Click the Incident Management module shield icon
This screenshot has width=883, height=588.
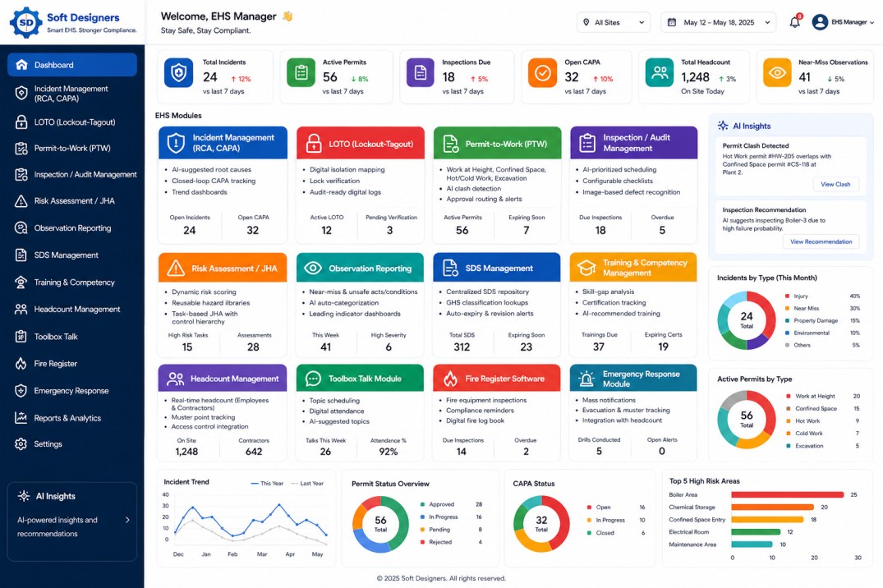tap(176, 143)
